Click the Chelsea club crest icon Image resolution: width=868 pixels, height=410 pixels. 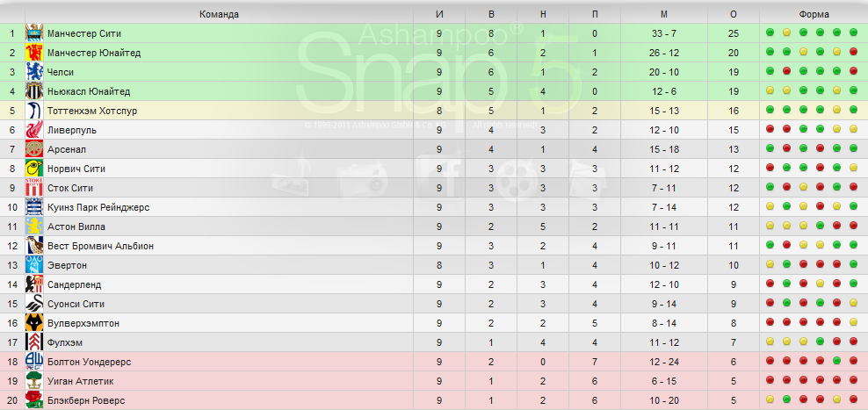tap(34, 72)
